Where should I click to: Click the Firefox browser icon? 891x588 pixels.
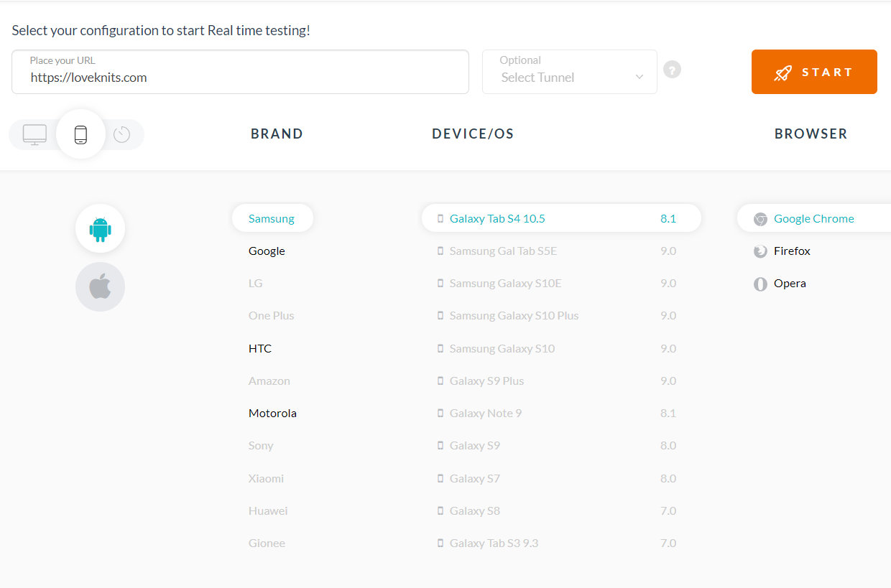click(760, 251)
